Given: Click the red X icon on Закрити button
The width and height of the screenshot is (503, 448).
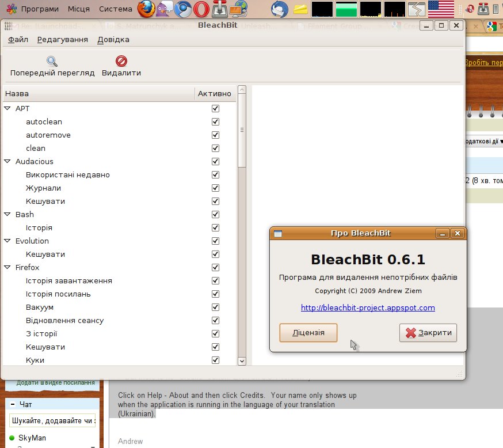Looking at the screenshot, I should pyautogui.click(x=410, y=333).
